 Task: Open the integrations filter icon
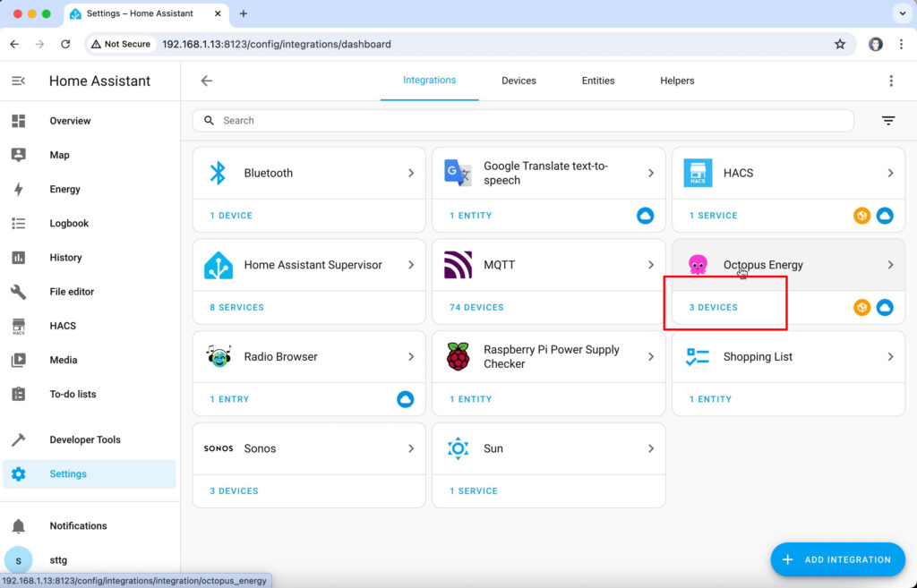point(888,121)
